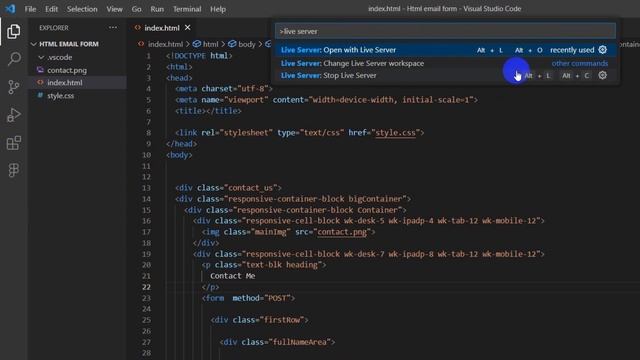Click the 'recently used' label in palette

click(x=572, y=50)
